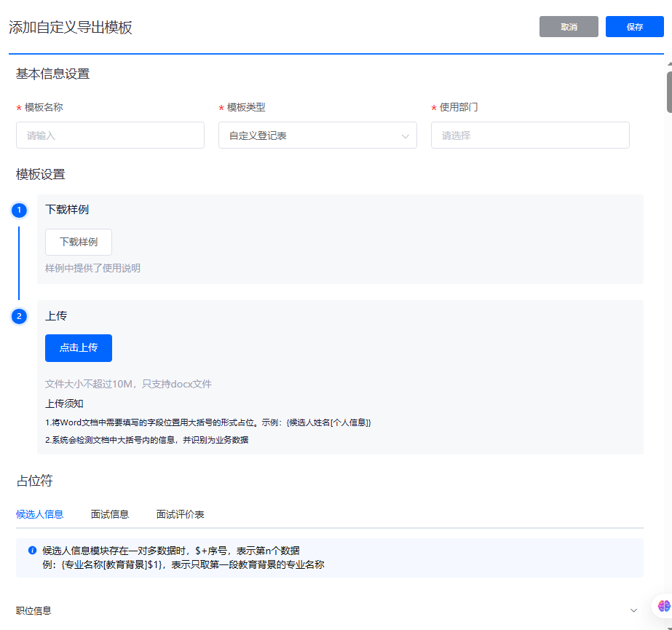Click the chevron arrow in 模板类型 dropdown
The width and height of the screenshot is (672, 630).
coord(405,136)
